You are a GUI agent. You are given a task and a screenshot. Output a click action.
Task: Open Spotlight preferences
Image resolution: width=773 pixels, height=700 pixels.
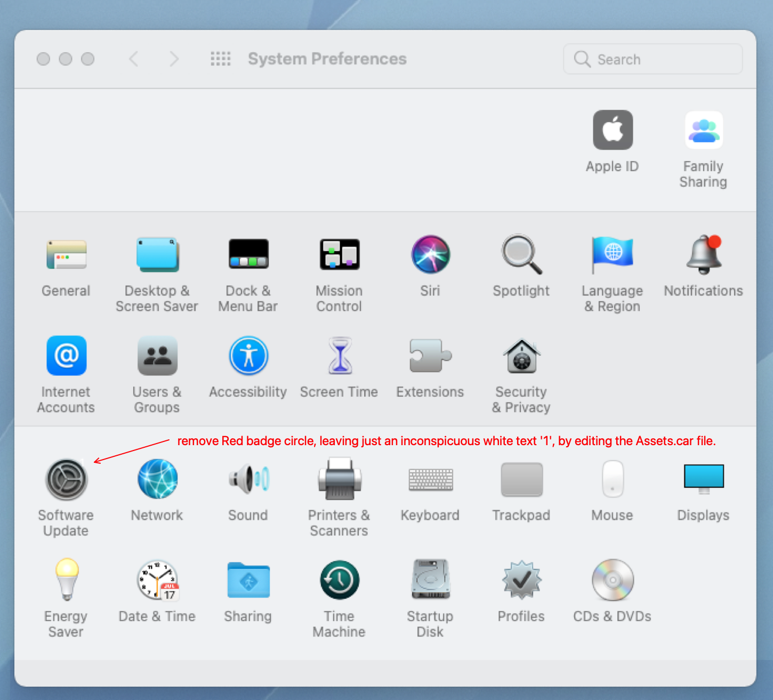point(521,254)
